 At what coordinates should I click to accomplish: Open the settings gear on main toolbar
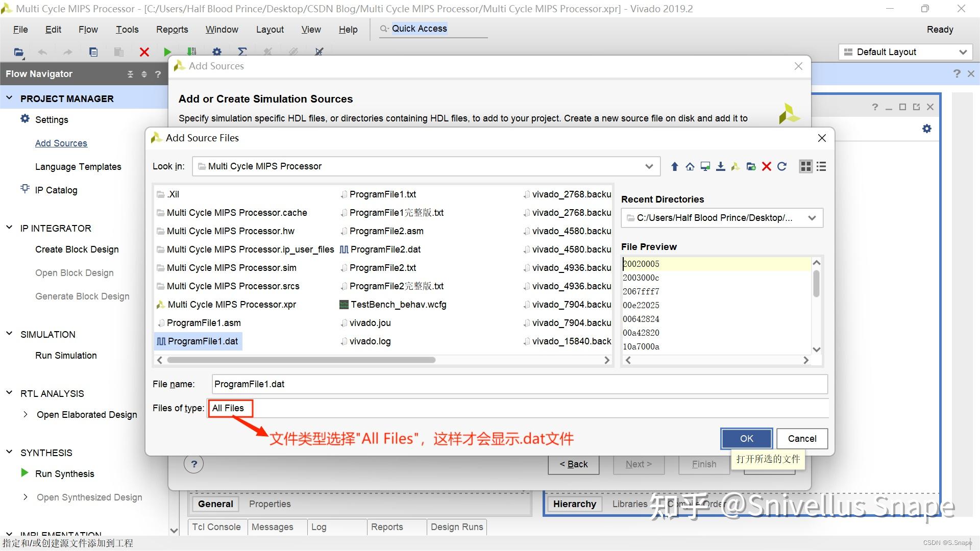(x=217, y=52)
